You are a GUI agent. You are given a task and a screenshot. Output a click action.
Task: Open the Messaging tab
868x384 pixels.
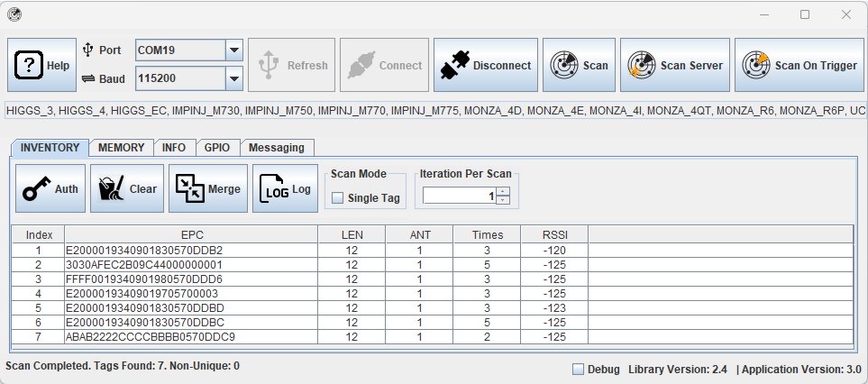276,148
